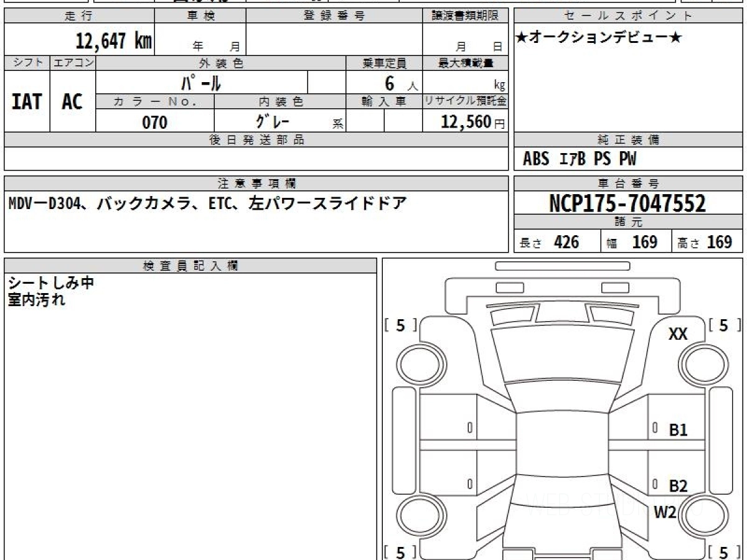Click the 注意事項欄 header
The height and width of the screenshot is (560, 747).
coord(256,184)
